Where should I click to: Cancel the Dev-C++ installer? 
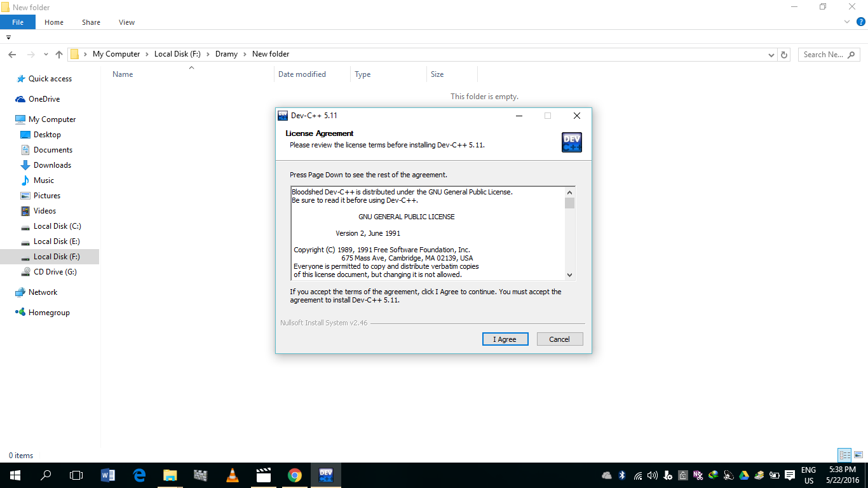[560, 339]
